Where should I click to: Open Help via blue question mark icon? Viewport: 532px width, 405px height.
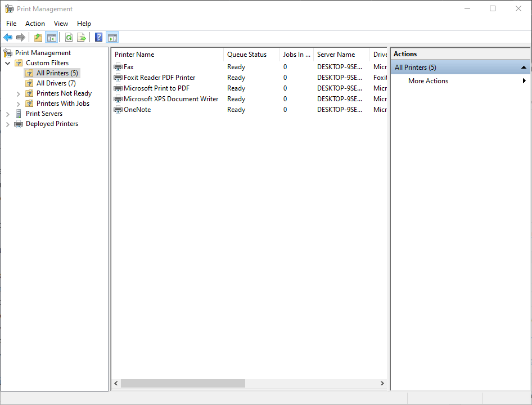click(x=98, y=37)
